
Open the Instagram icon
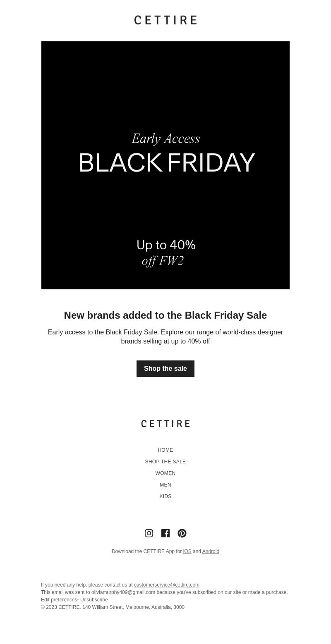click(149, 533)
